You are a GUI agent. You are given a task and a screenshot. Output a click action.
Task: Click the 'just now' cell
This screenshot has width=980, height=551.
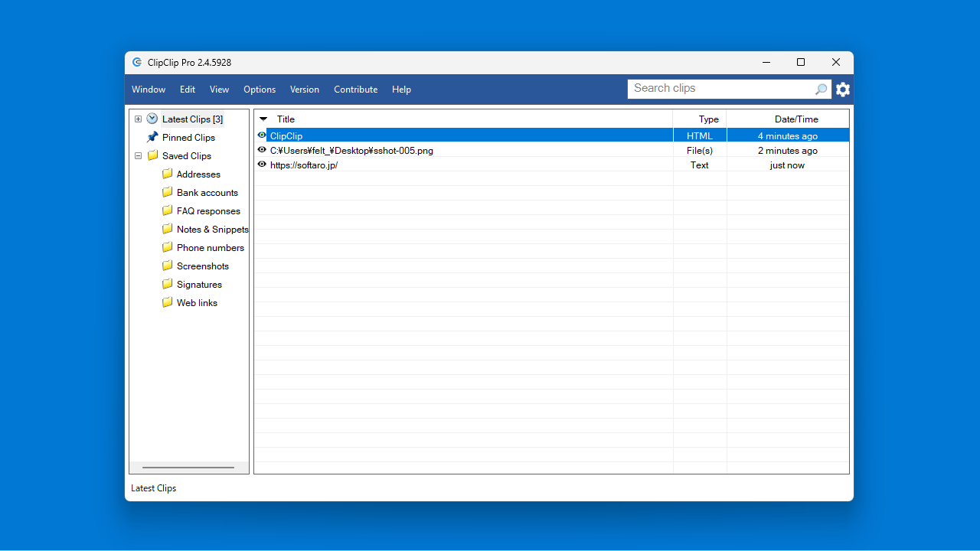(788, 165)
